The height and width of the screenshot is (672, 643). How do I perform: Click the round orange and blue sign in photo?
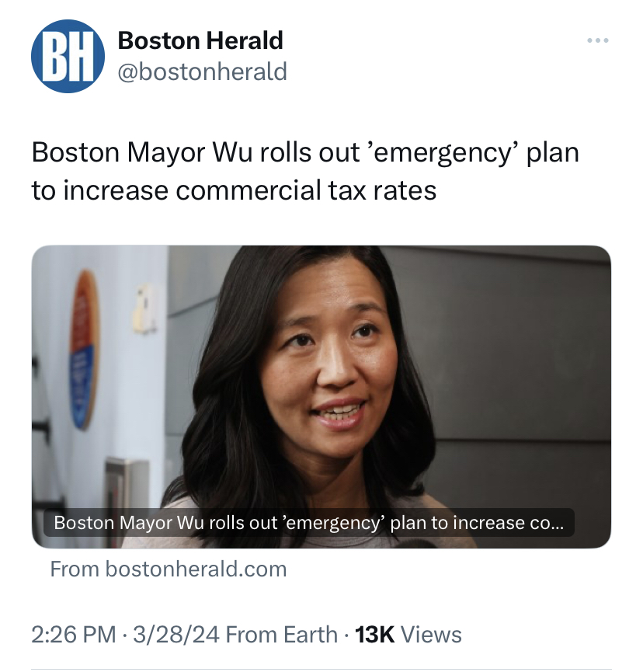pos(84,350)
